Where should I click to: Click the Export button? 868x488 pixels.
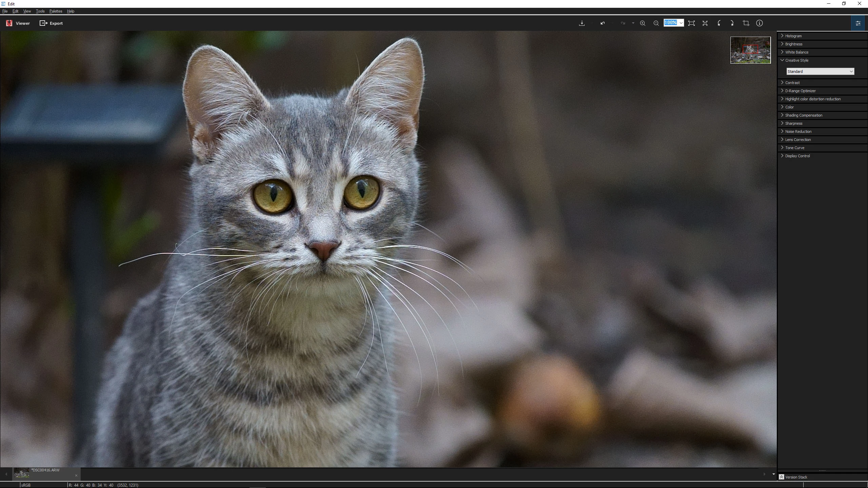point(52,23)
